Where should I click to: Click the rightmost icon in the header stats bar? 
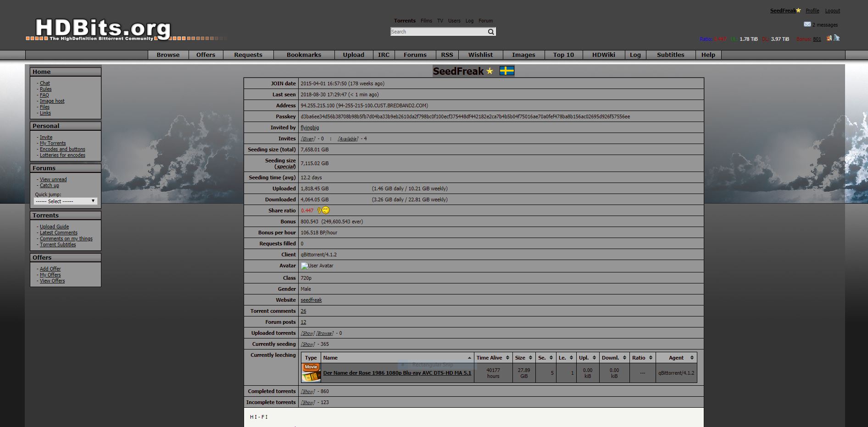(x=836, y=38)
